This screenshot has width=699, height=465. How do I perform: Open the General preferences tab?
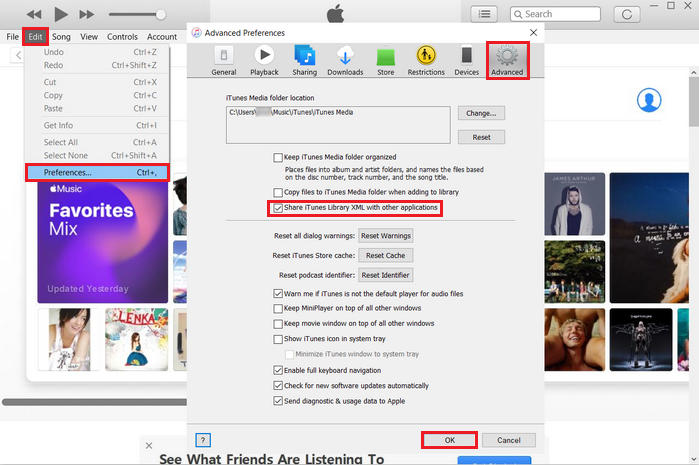pos(224,61)
